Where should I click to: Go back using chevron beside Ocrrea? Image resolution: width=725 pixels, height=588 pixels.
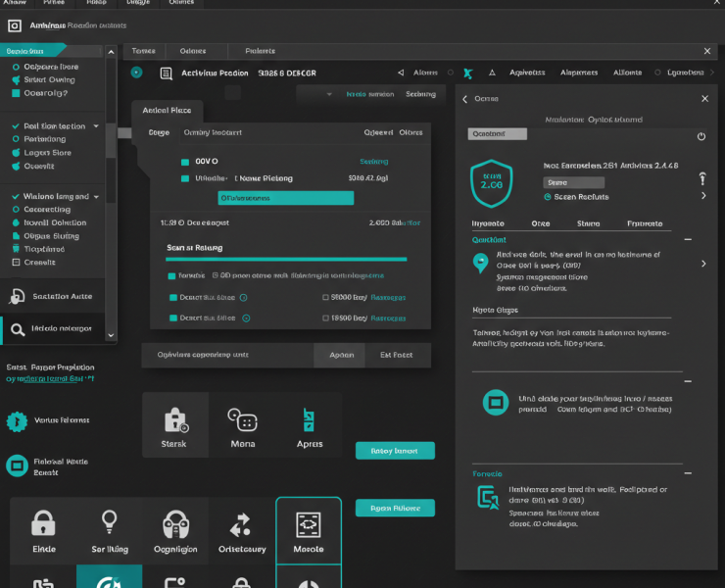click(x=465, y=99)
